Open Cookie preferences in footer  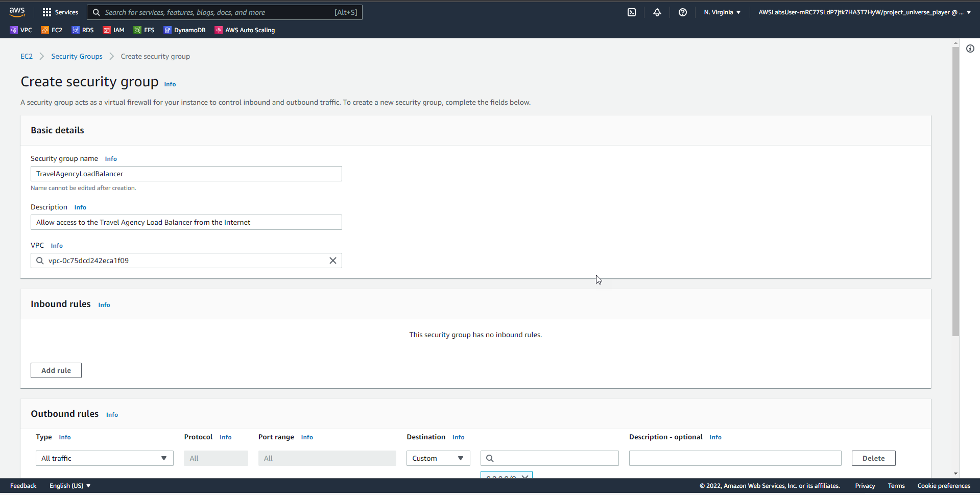point(944,486)
